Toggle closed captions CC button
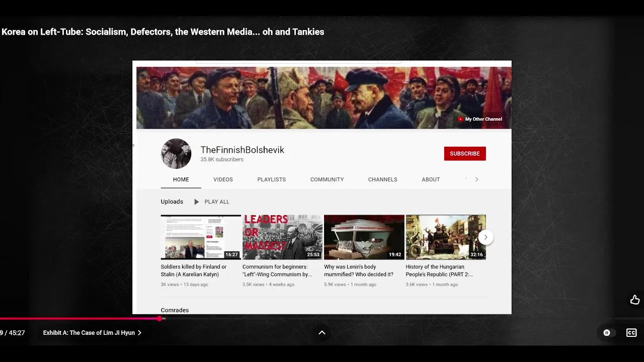This screenshot has width=644, height=362. 631,333
